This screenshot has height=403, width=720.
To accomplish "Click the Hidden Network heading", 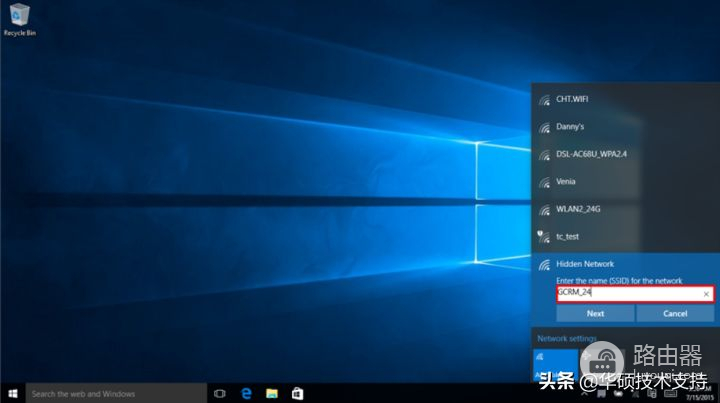I will (x=585, y=264).
